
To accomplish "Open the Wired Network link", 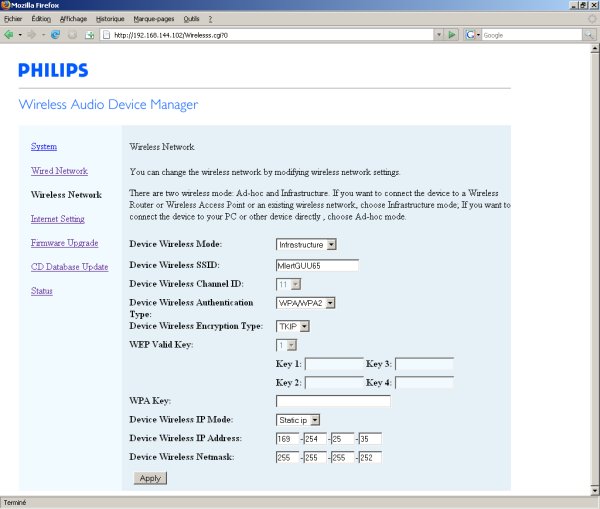I will 59,171.
